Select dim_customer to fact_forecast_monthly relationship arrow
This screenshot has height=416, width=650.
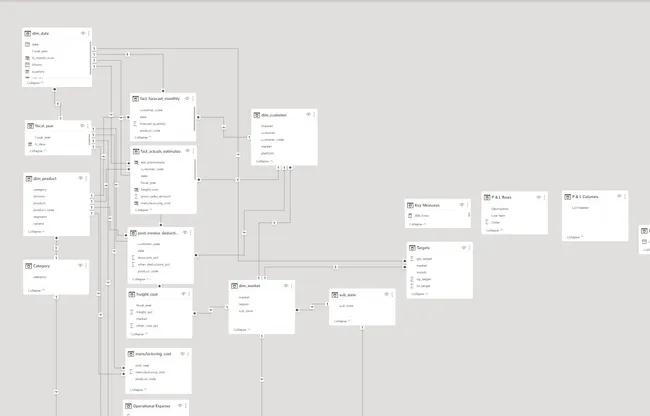(x=224, y=127)
